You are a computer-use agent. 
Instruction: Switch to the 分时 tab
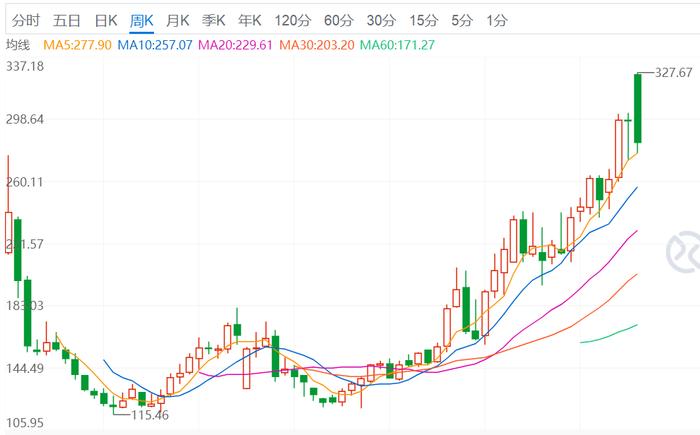click(x=26, y=20)
